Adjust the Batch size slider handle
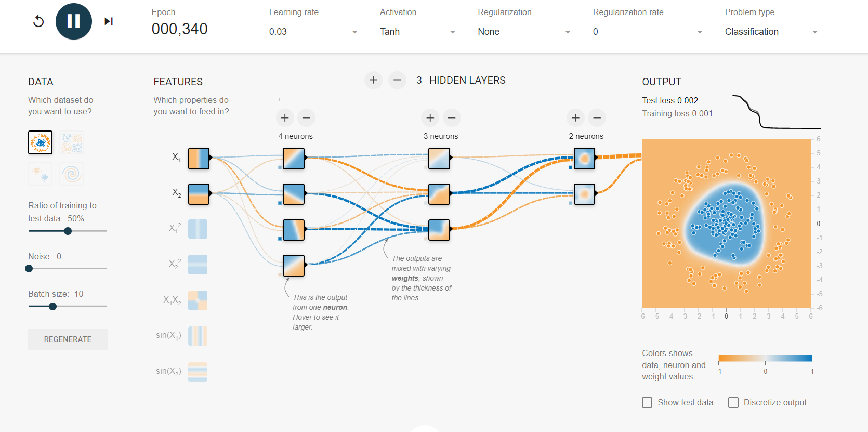The height and width of the screenshot is (432, 868). tap(52, 307)
